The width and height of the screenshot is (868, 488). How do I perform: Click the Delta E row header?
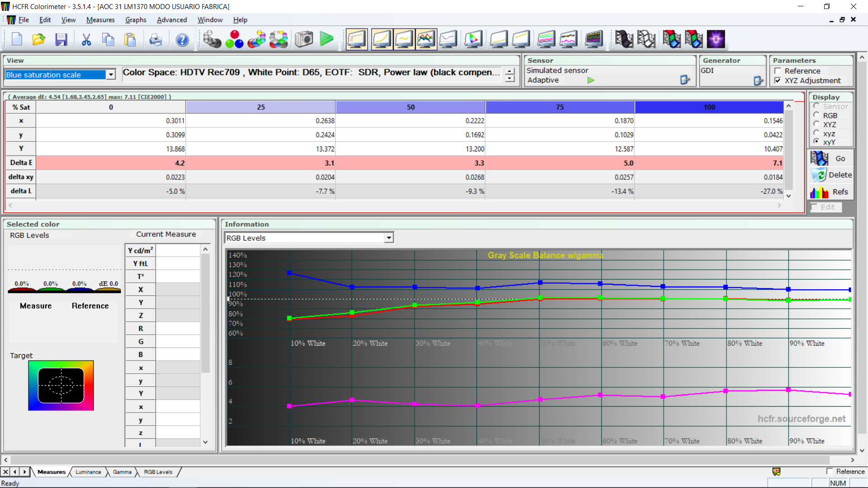[x=21, y=163]
